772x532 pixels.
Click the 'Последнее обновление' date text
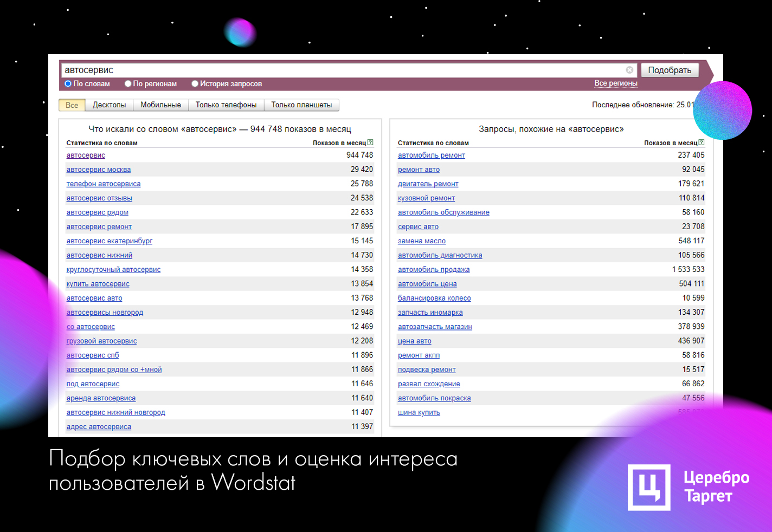(x=643, y=105)
